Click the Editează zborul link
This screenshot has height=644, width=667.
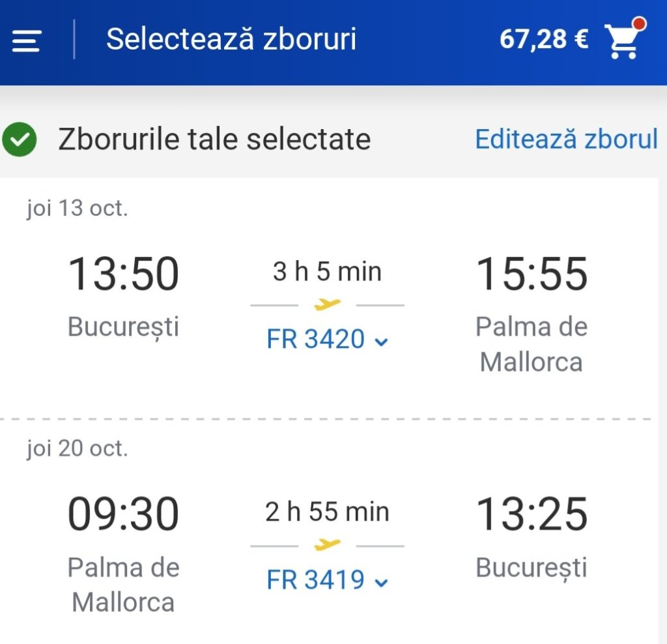point(566,139)
